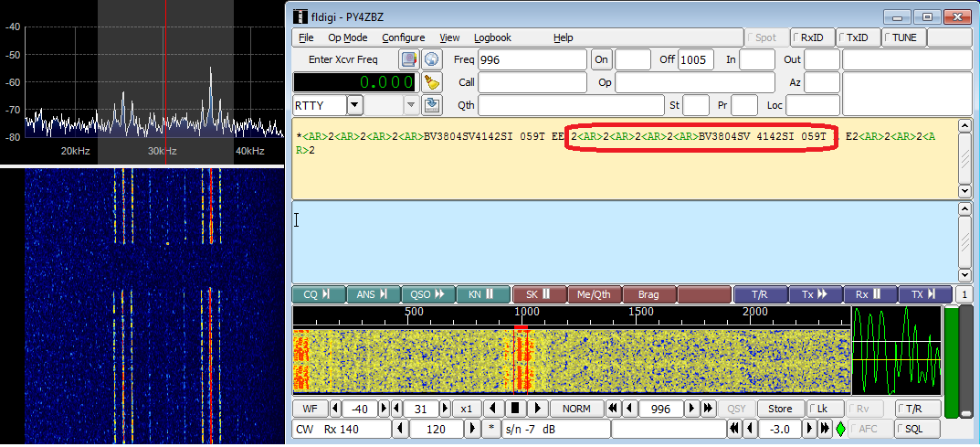Image resolution: width=980 pixels, height=447 pixels.
Task: Decrease the 996 cursor frequency by one step
Action: coord(629,409)
